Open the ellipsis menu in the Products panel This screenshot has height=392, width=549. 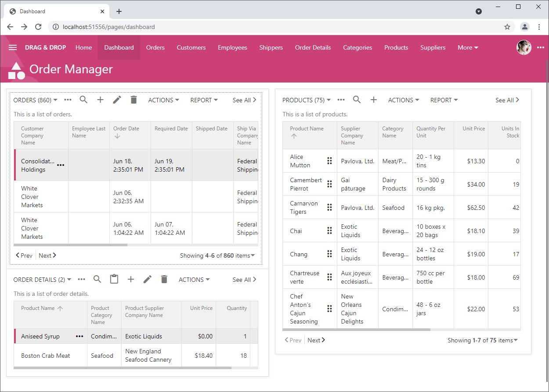click(341, 100)
